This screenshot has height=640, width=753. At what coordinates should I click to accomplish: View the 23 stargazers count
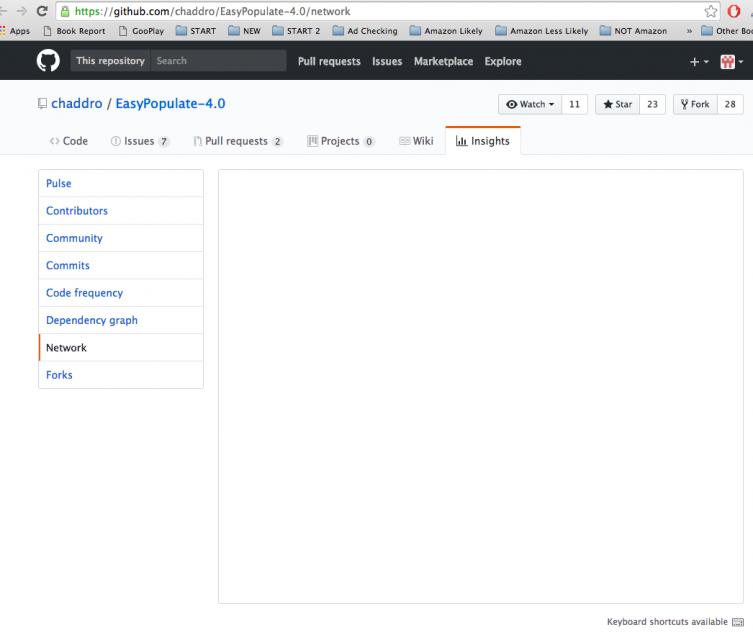pyautogui.click(x=652, y=104)
